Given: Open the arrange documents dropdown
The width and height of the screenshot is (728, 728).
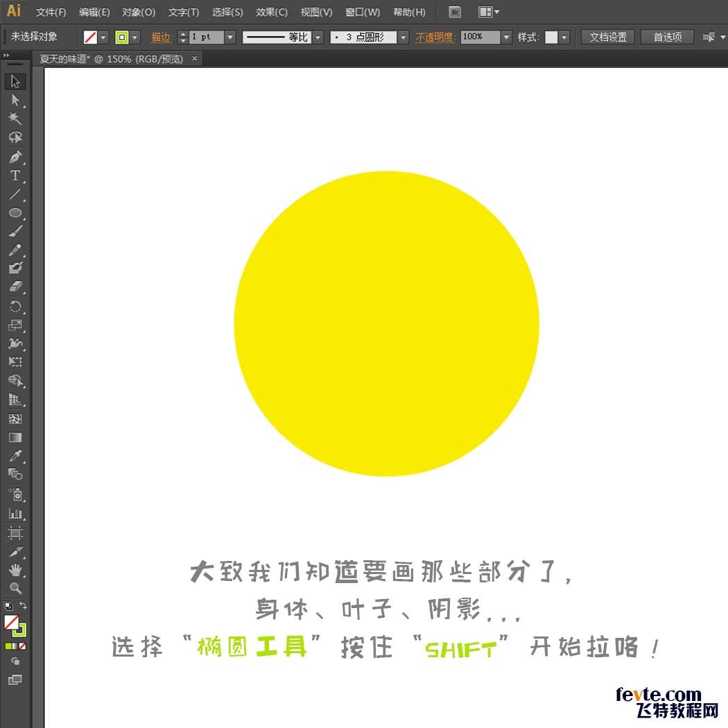Looking at the screenshot, I should (488, 12).
